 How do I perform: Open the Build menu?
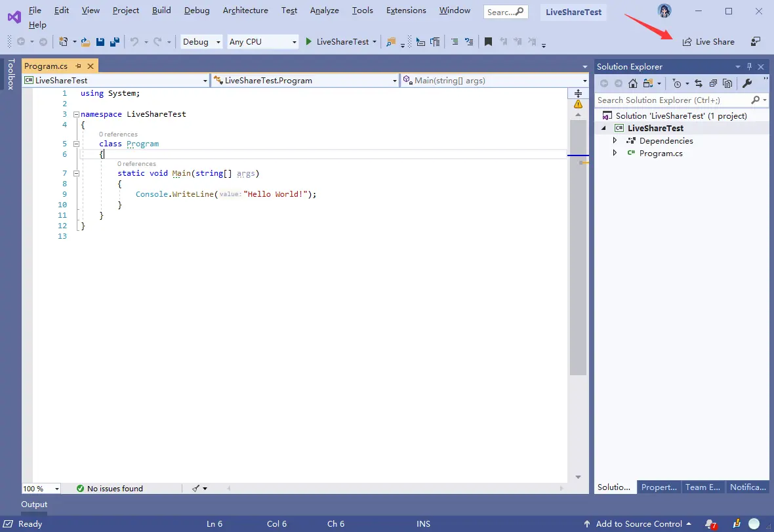tap(161, 10)
